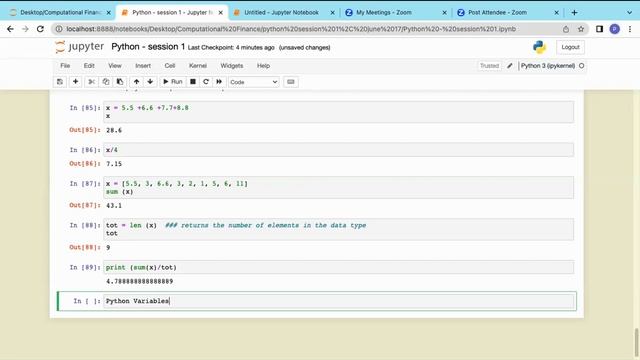640x360 pixels.
Task: Interrupt the kernel stop button
Action: [x=193, y=82]
